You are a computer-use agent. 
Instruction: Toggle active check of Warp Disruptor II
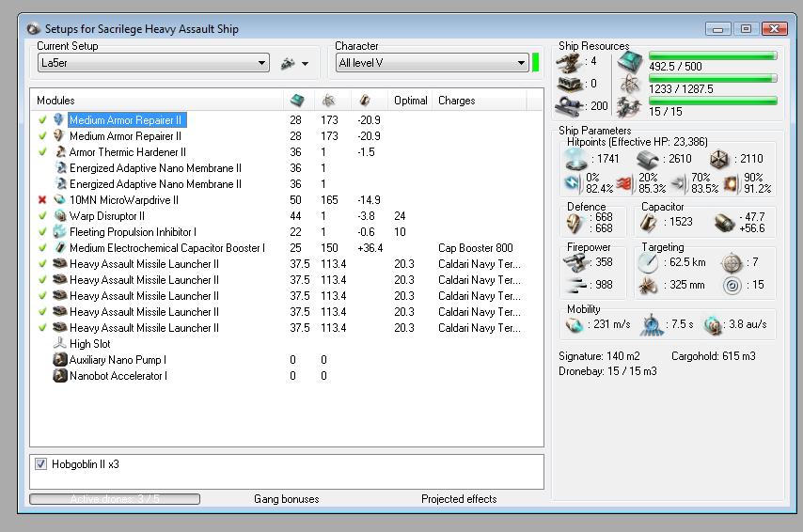click(x=42, y=215)
